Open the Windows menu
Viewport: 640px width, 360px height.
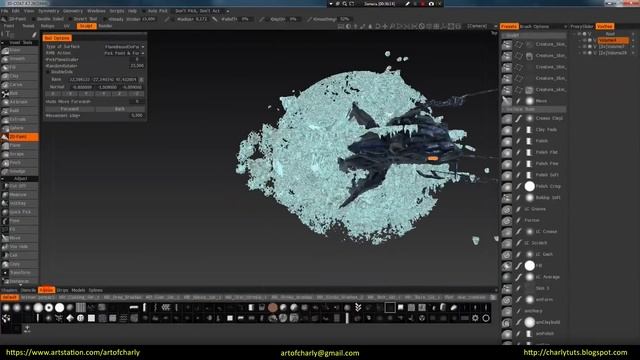pyautogui.click(x=96, y=11)
